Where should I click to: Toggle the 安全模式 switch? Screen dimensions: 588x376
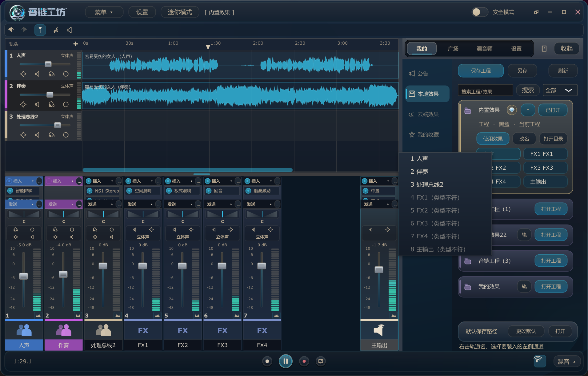479,12
